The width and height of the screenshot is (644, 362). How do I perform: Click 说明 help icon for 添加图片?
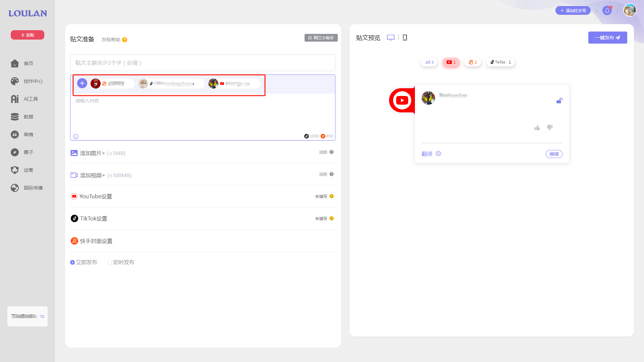pos(331,152)
